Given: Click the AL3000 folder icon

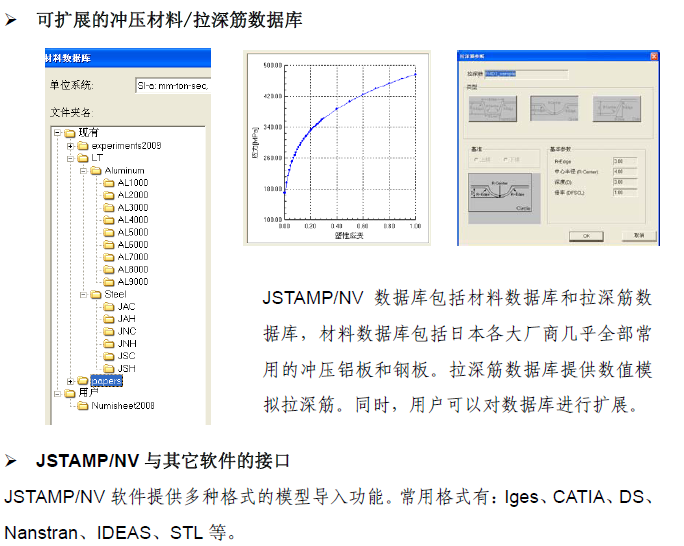Looking at the screenshot, I should 109,208.
